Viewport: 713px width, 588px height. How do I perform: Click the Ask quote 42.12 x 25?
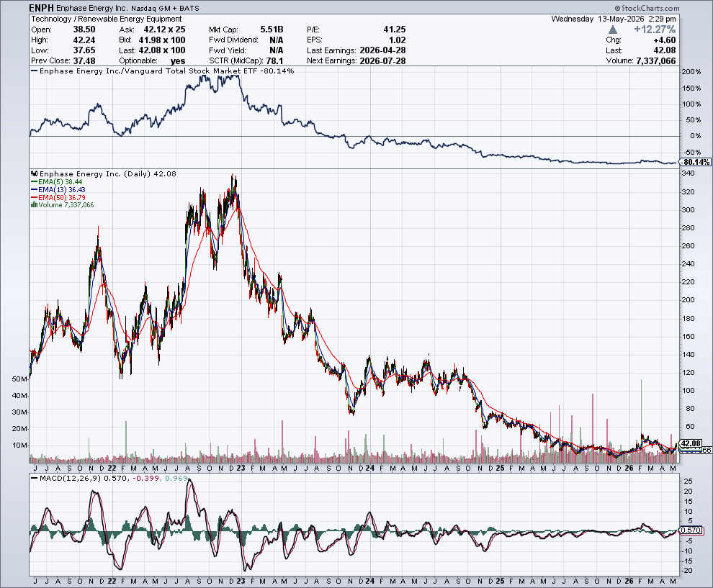[165, 30]
